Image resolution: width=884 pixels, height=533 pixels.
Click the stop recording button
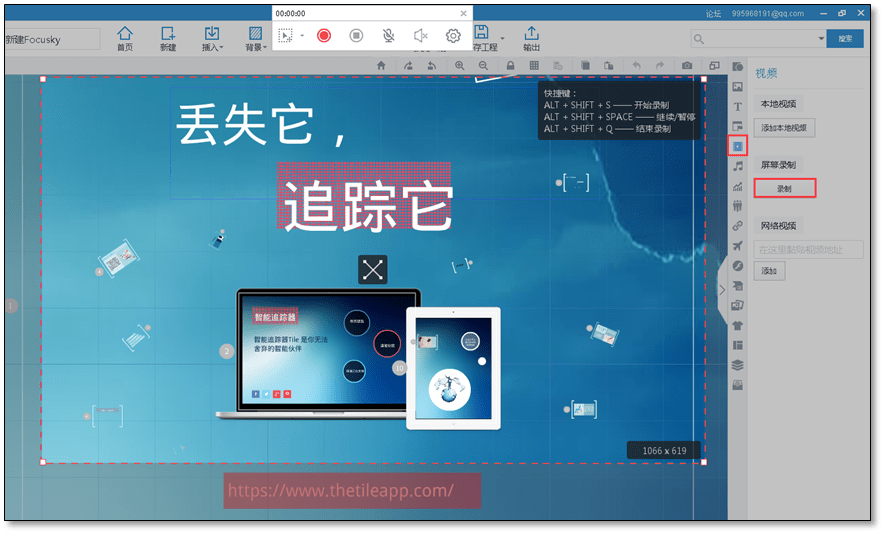(x=356, y=36)
